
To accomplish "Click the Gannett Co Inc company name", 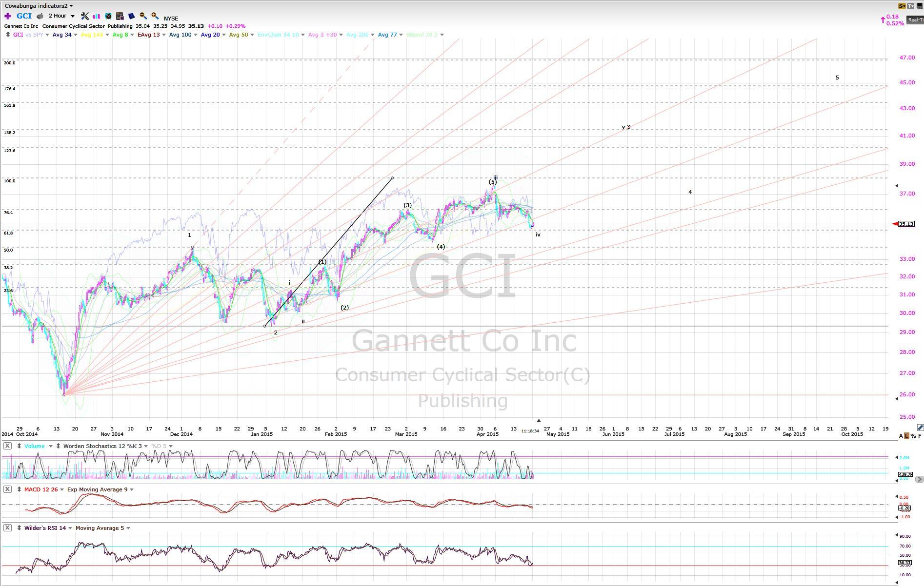I will pos(21,26).
